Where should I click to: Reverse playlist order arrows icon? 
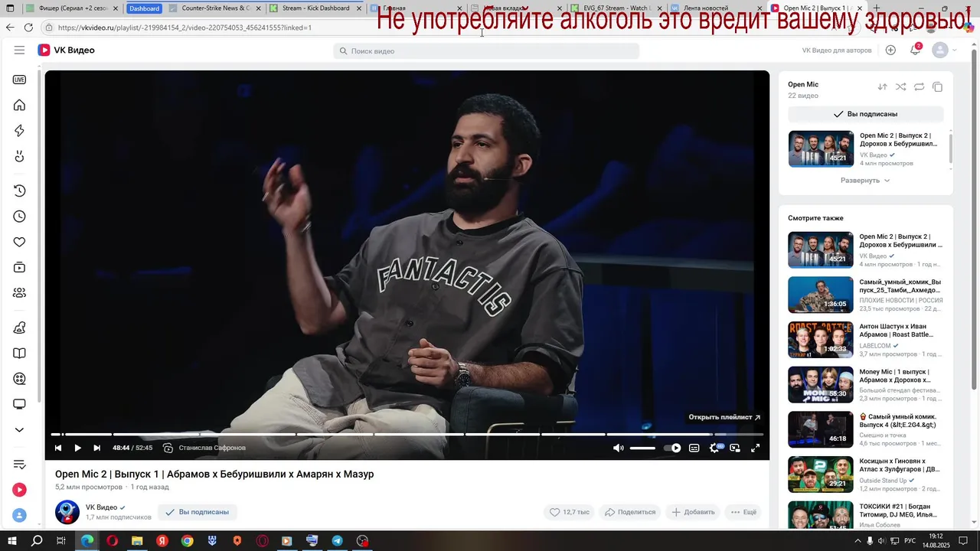pyautogui.click(x=882, y=87)
